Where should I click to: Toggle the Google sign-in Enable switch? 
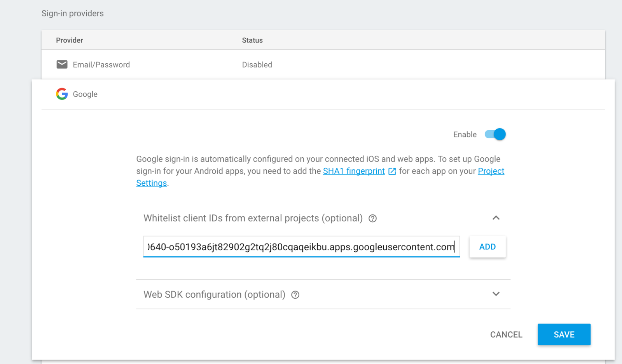pyautogui.click(x=495, y=134)
